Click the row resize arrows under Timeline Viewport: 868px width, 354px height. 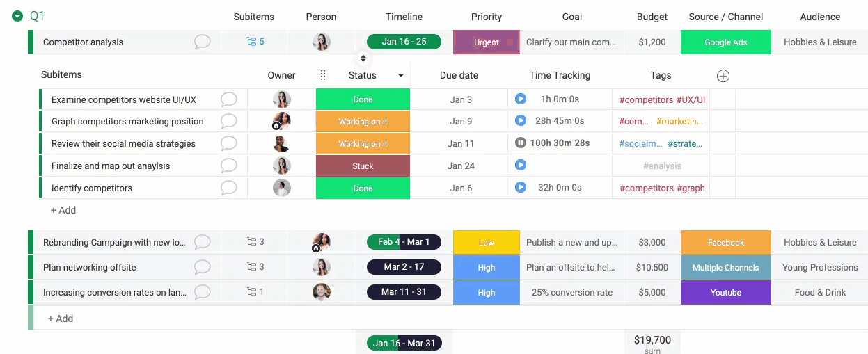coord(363,58)
